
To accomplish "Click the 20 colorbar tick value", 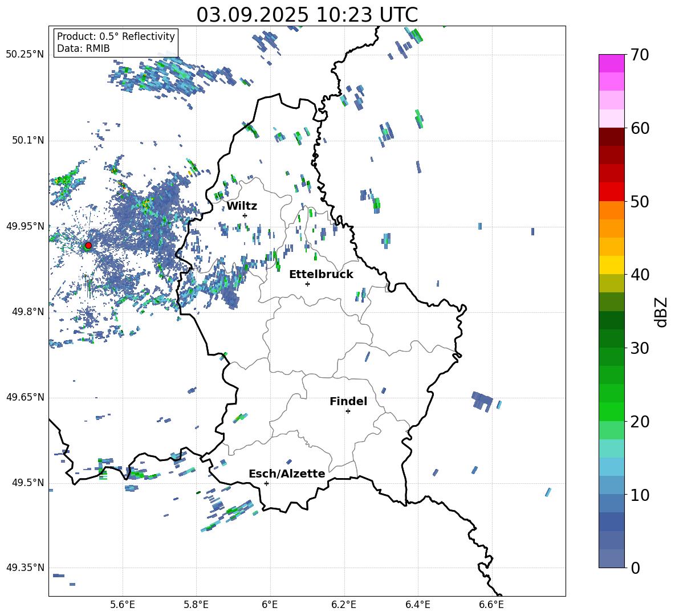I will [640, 422].
